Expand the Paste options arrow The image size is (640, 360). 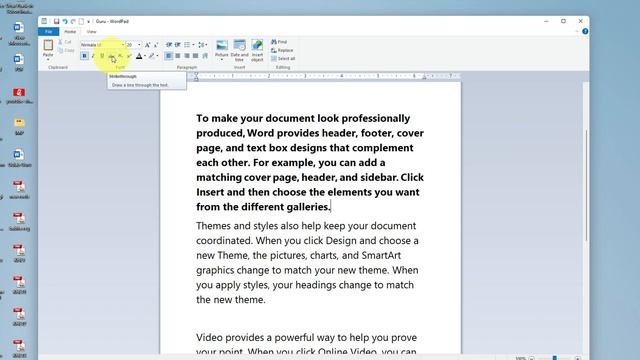(x=48, y=60)
